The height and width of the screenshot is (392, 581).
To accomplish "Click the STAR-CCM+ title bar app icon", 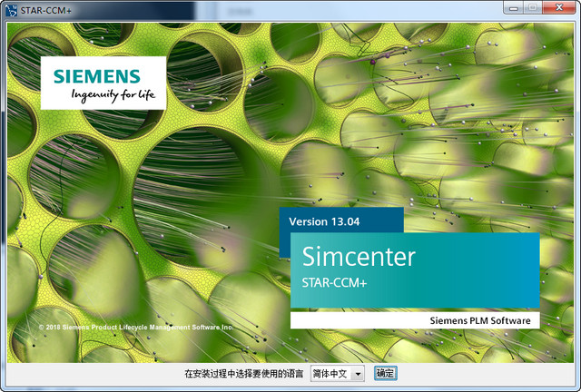I will (11, 10).
